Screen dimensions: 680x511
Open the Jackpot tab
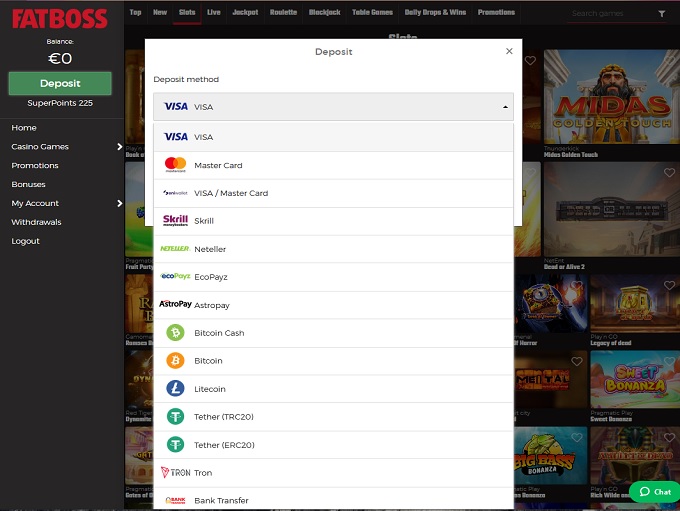pos(245,12)
